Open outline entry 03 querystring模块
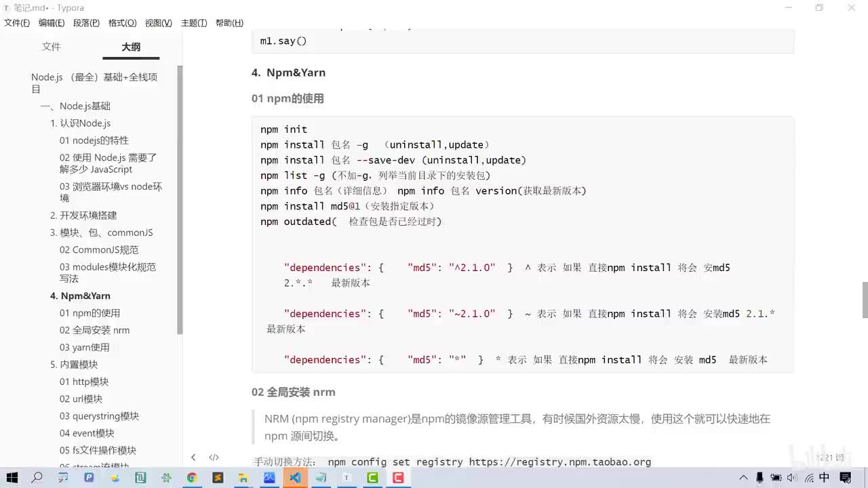 [x=99, y=416]
